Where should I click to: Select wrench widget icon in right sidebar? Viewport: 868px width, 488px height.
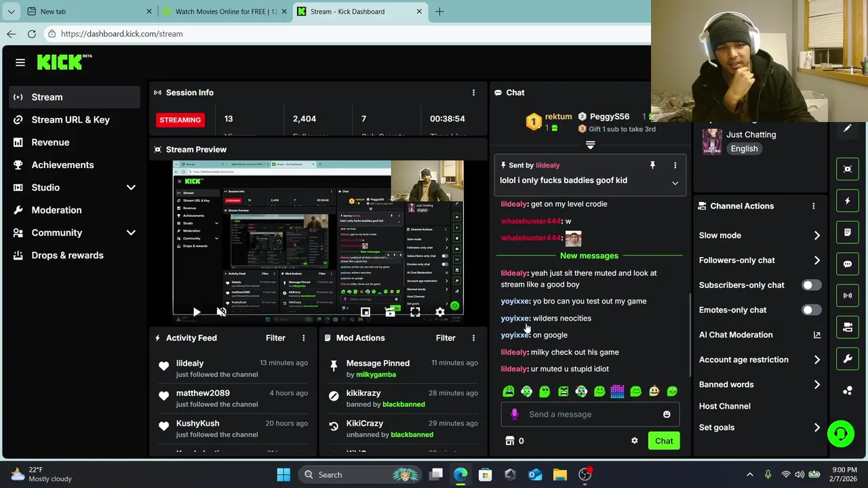pos(848,359)
